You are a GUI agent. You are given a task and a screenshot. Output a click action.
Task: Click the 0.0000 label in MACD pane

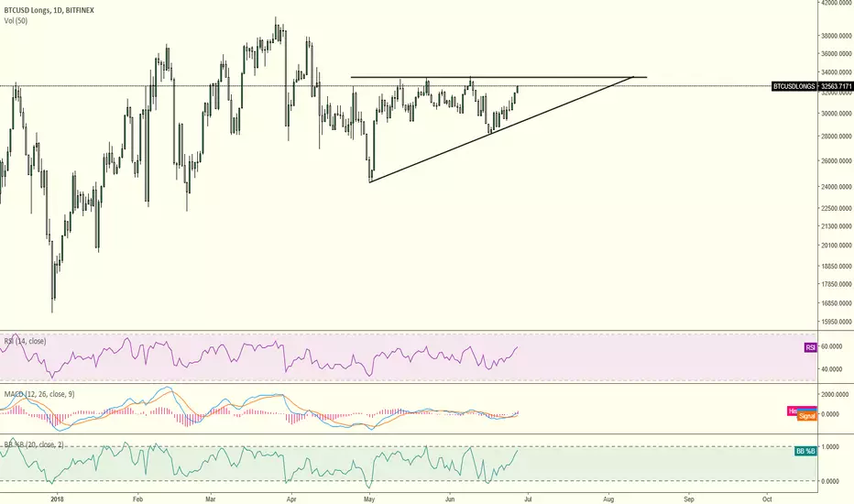click(x=830, y=414)
